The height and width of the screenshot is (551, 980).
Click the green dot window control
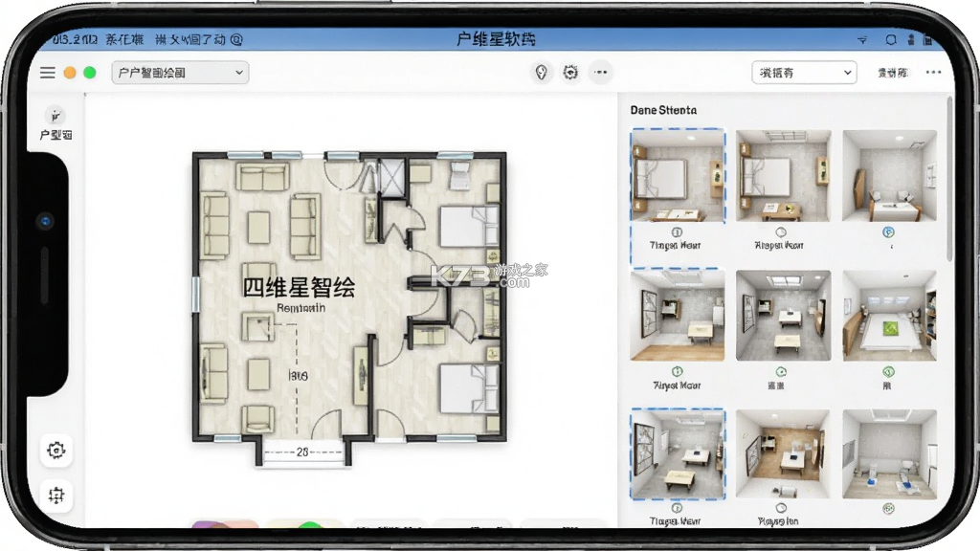[90, 73]
